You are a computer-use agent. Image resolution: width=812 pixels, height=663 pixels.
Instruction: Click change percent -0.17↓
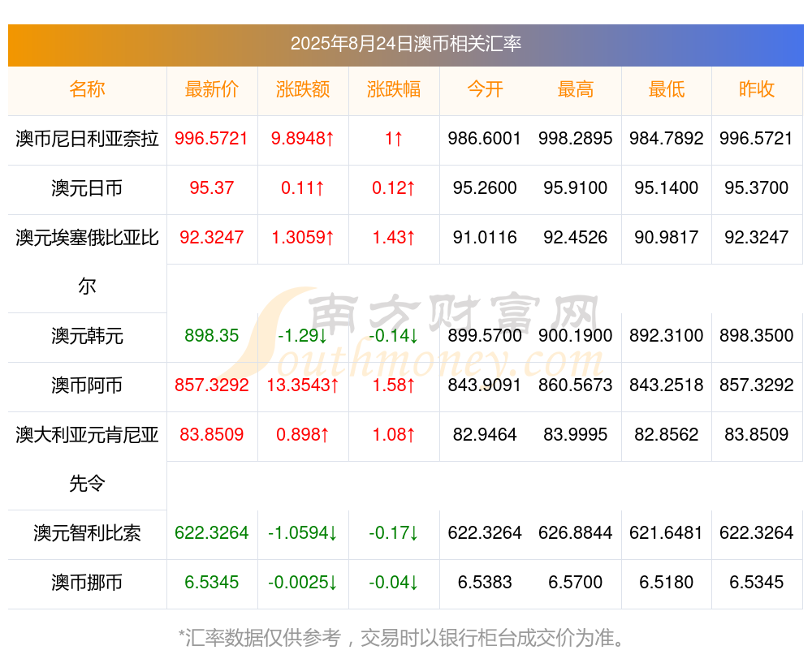[394, 532]
